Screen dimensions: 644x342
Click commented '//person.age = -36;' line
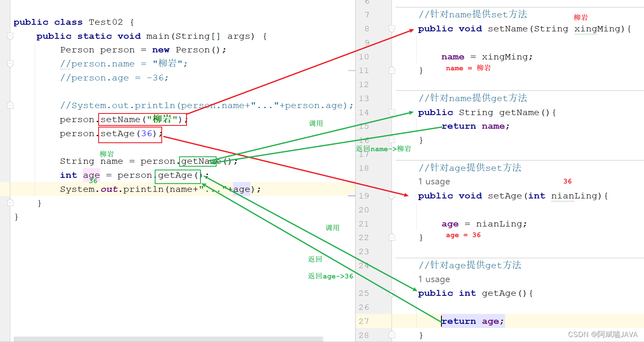[114, 78]
